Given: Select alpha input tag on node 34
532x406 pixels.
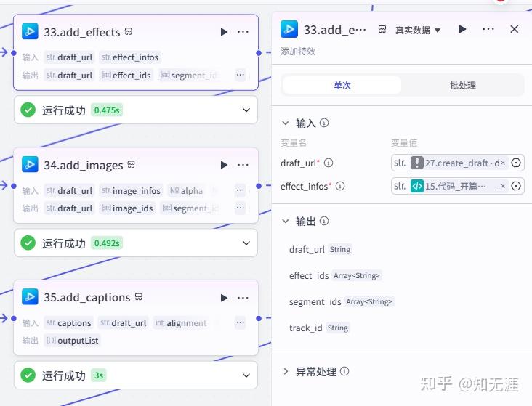Looking at the screenshot, I should (x=186, y=191).
